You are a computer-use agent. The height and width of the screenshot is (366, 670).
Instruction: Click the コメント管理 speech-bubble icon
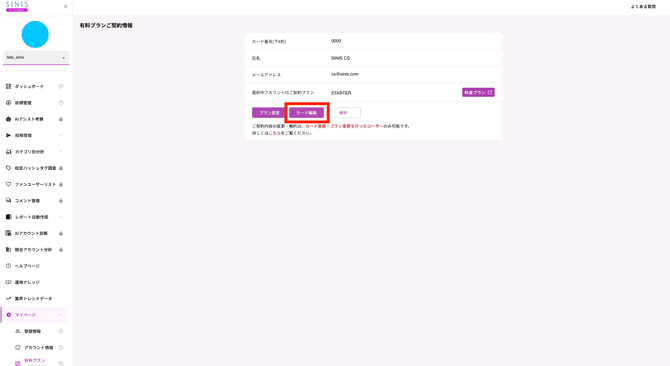click(8, 200)
